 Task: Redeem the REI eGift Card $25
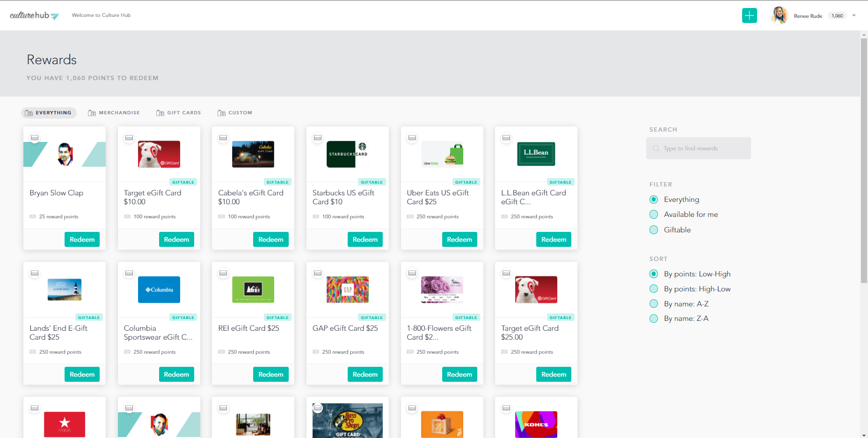(271, 374)
